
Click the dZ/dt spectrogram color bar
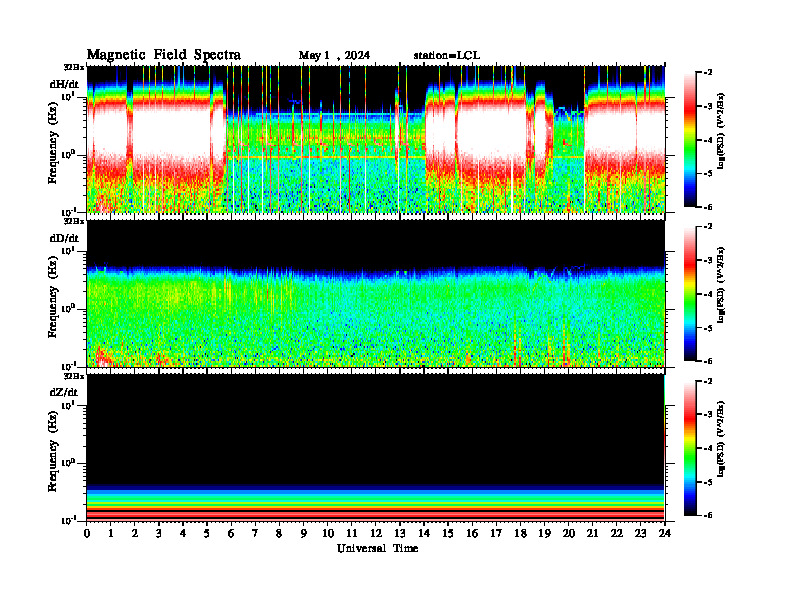coord(690,448)
